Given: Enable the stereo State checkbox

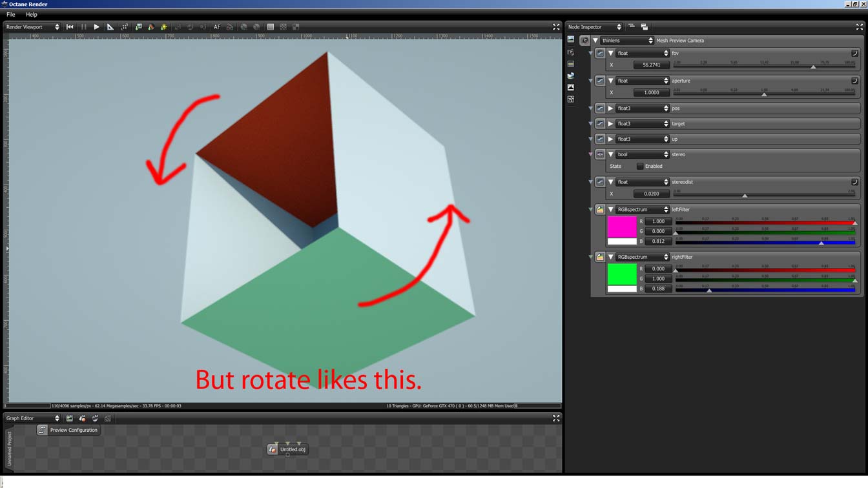Looking at the screenshot, I should (x=640, y=167).
